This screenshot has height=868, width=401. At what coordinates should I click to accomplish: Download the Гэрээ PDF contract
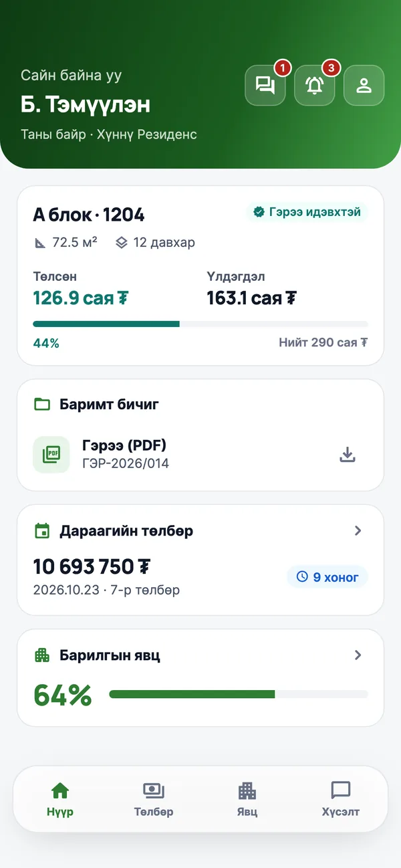(348, 455)
